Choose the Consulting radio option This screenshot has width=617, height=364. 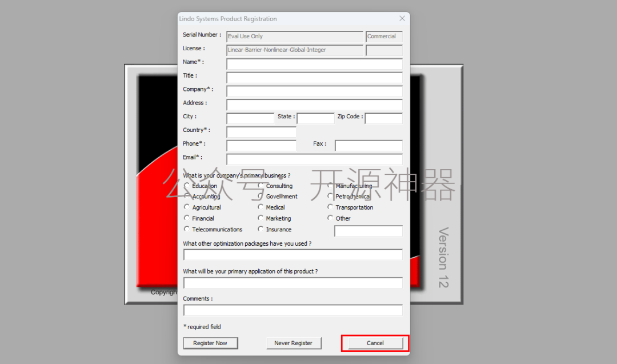(x=261, y=186)
